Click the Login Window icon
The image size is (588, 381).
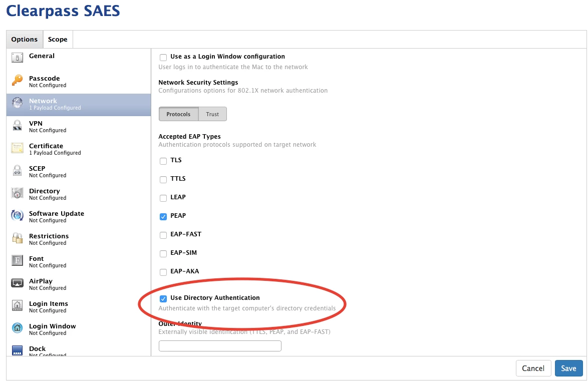17,328
